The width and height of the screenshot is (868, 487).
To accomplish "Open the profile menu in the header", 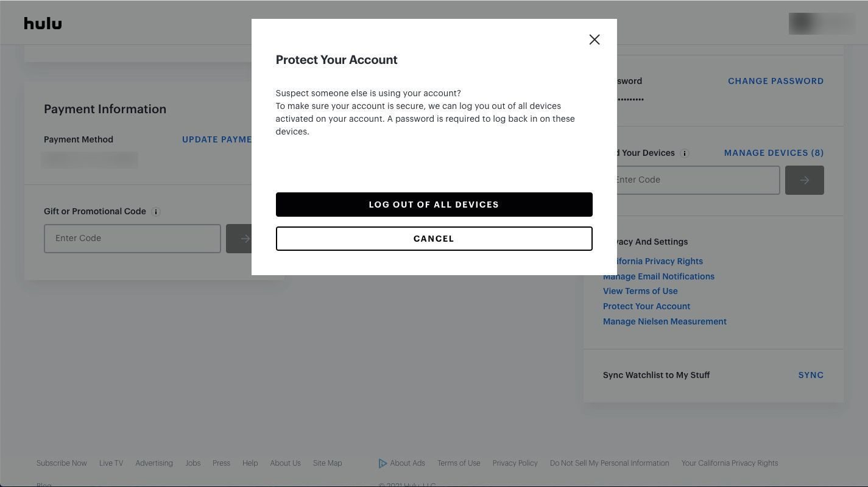I will pos(821,23).
